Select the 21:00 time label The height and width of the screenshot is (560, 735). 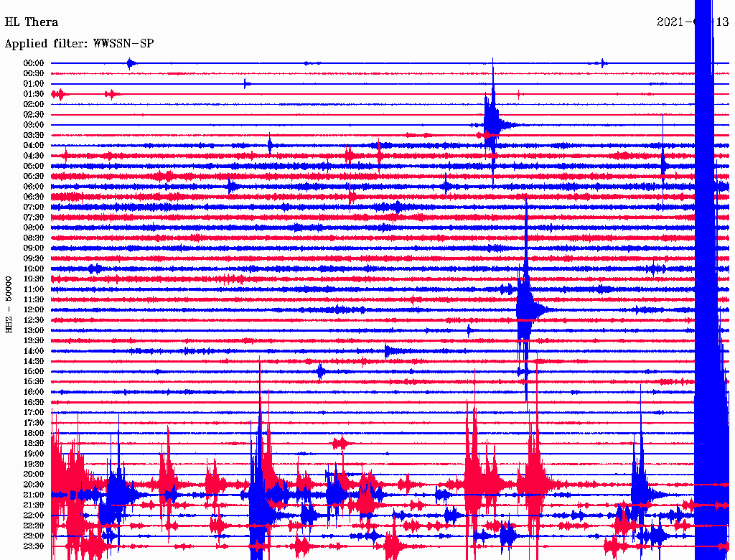[34, 495]
